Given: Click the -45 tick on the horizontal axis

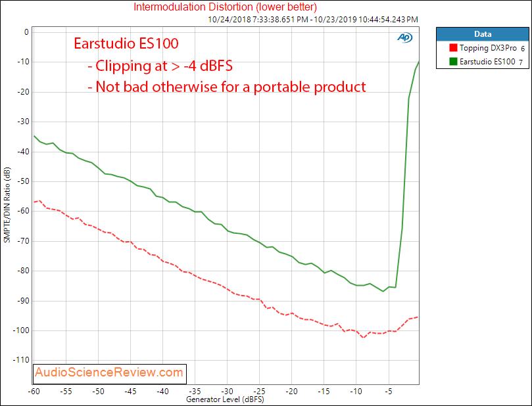Looking at the screenshot, I should [131, 392].
